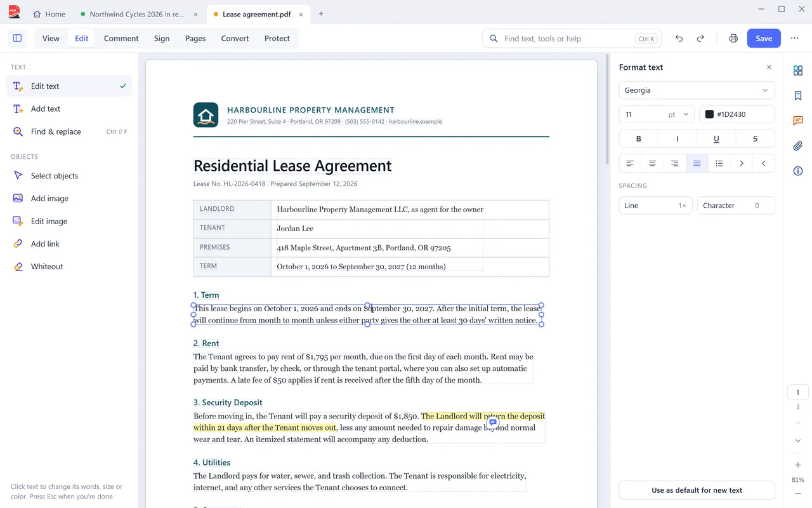The width and height of the screenshot is (812, 508).
Task: Open the three-dot more options menu
Action: pyautogui.click(x=795, y=38)
